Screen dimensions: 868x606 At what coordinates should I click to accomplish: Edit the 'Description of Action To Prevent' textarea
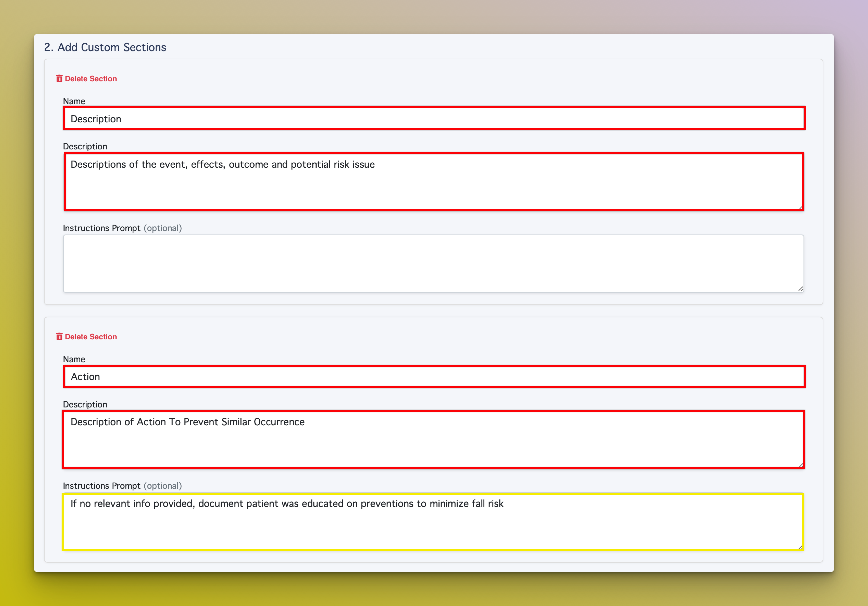tap(434, 439)
